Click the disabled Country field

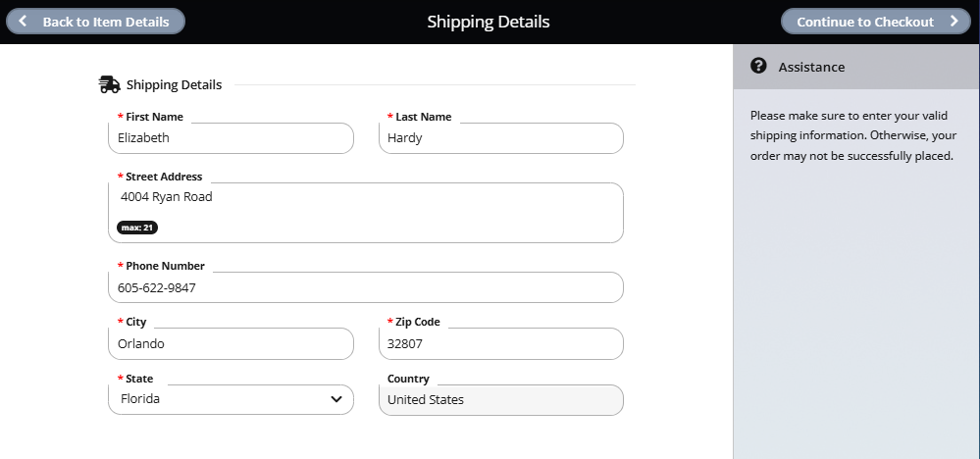point(500,400)
